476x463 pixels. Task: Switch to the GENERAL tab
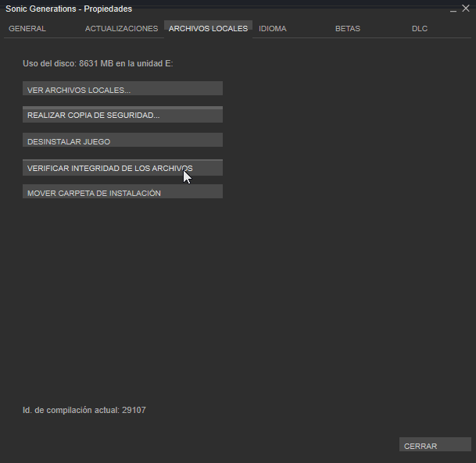tap(27, 29)
